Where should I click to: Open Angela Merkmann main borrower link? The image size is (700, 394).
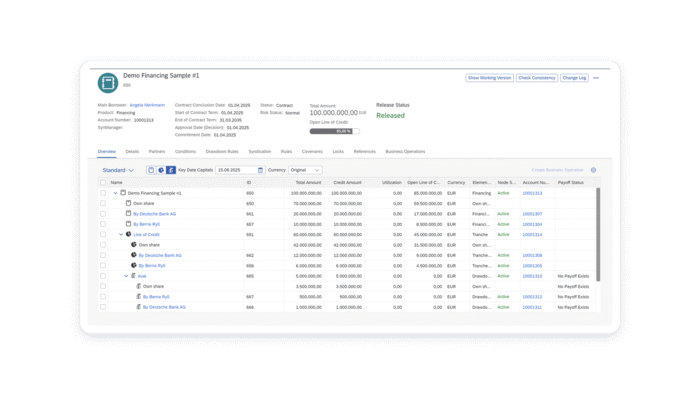[x=147, y=105]
